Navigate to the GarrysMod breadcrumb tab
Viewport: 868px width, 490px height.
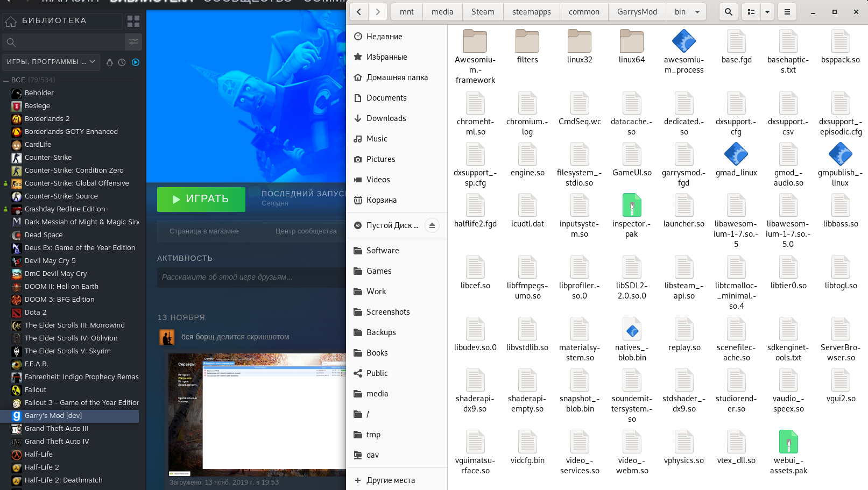pos(637,11)
